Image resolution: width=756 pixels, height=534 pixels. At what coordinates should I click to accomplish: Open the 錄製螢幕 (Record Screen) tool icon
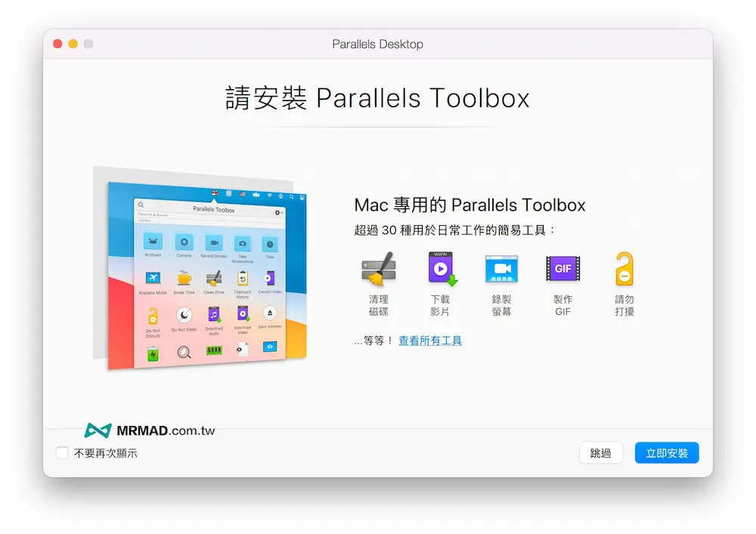(x=500, y=268)
